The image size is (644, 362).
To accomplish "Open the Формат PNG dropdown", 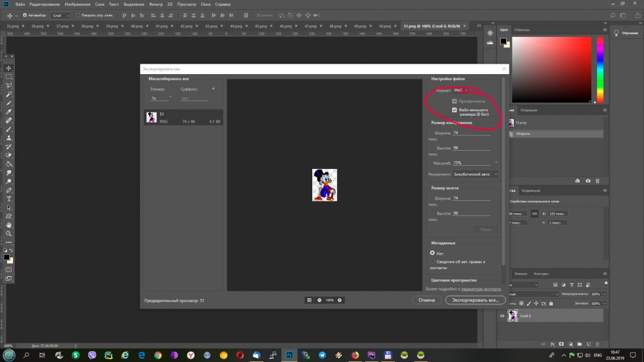I will [x=461, y=90].
